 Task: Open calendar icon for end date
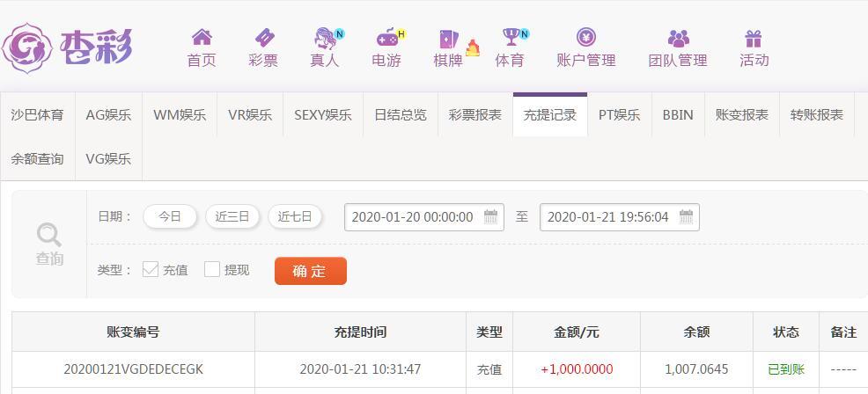pyautogui.click(x=686, y=217)
